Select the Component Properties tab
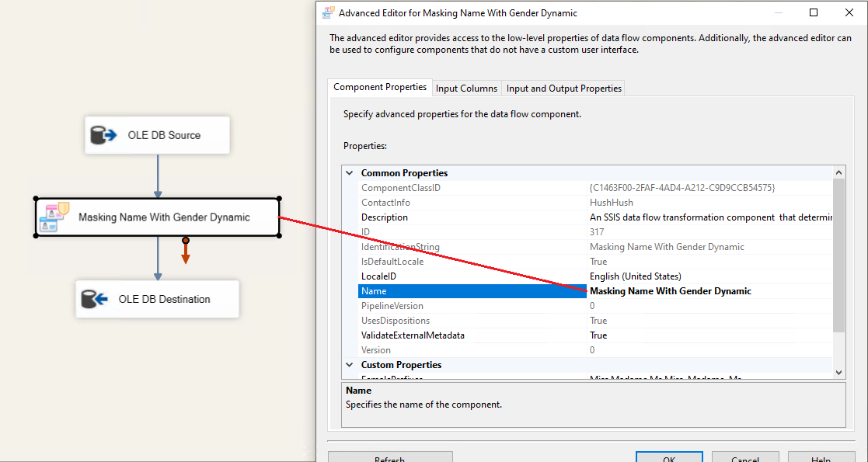This screenshot has height=462, width=868. (380, 87)
